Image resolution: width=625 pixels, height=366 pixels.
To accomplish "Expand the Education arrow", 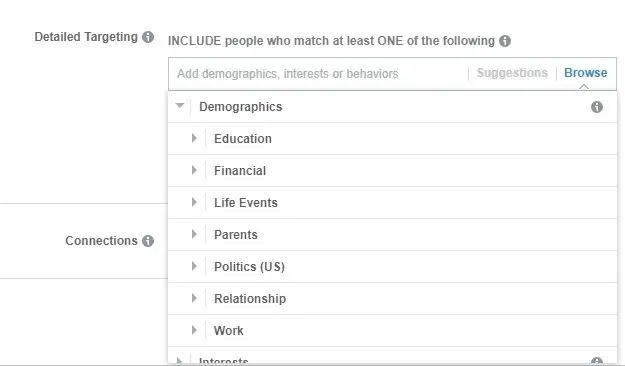I will [x=194, y=138].
